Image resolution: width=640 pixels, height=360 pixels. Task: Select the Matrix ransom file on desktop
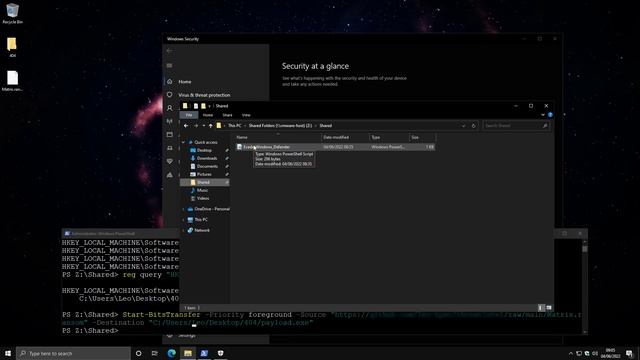12,80
